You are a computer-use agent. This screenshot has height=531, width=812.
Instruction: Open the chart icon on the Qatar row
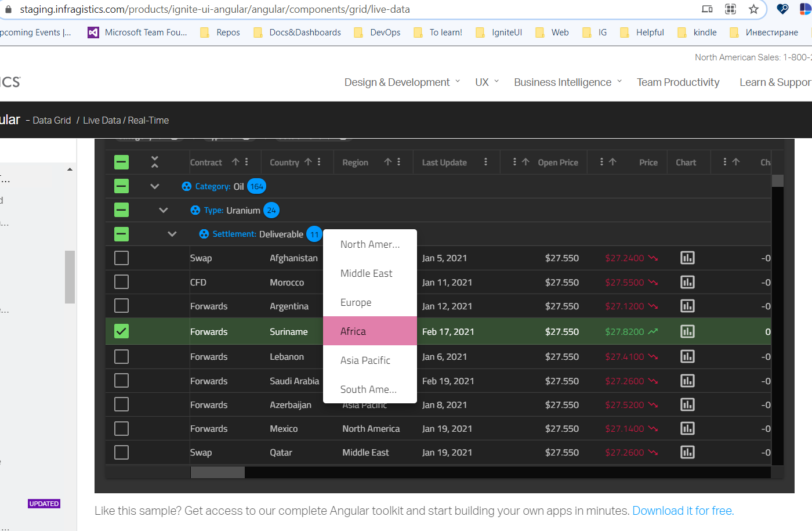tap(687, 452)
